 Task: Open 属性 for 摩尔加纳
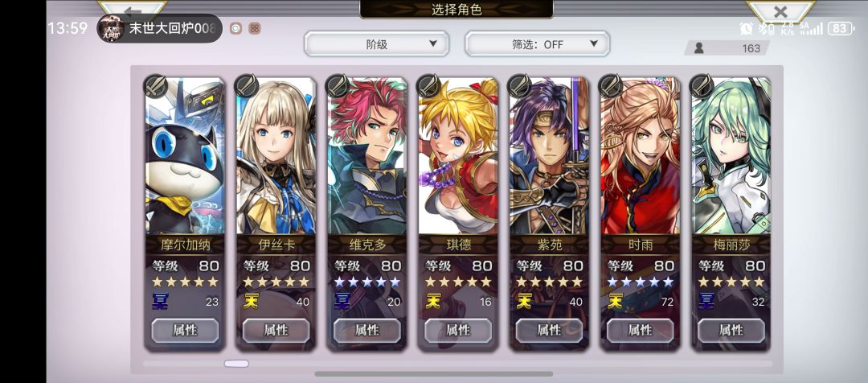[x=185, y=331]
